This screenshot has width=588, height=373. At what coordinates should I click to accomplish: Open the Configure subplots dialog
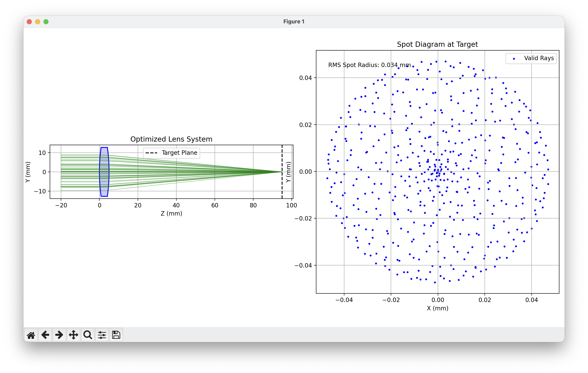pyautogui.click(x=102, y=335)
